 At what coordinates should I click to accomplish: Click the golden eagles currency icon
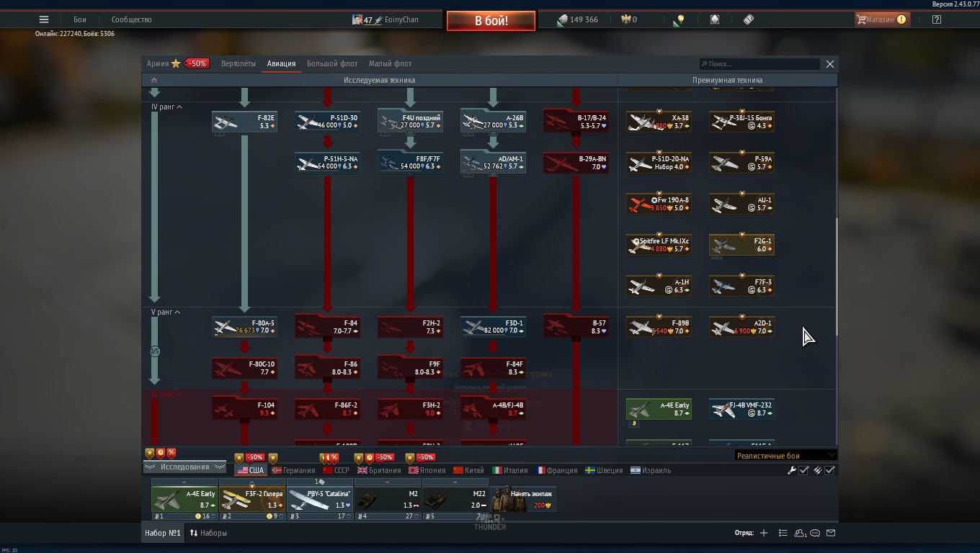tap(625, 20)
